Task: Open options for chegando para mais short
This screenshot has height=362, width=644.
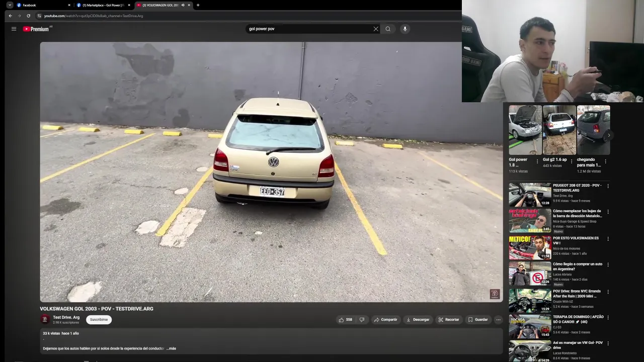Action: pyautogui.click(x=605, y=161)
